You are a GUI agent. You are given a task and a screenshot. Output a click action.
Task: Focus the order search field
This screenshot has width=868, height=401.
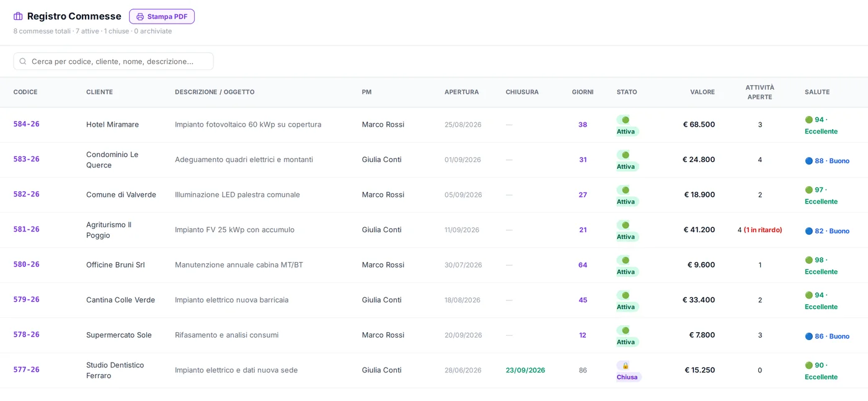[113, 61]
